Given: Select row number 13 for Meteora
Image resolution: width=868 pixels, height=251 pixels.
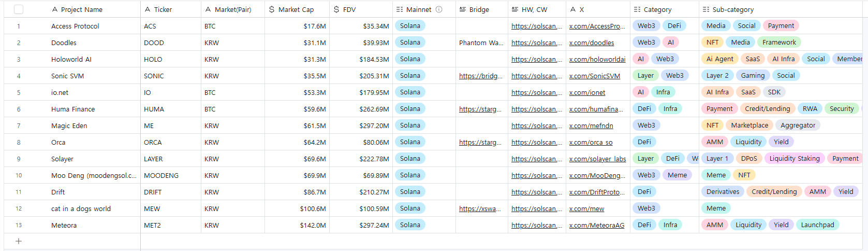Looking at the screenshot, I should pyautogui.click(x=19, y=225).
